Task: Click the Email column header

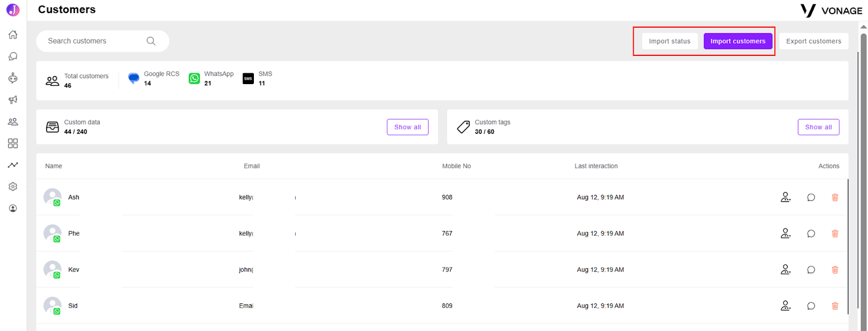Action: click(x=252, y=166)
